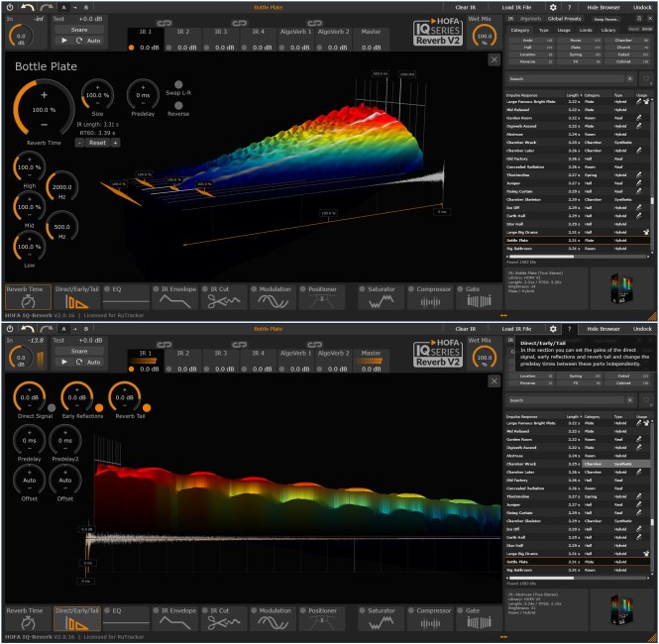
Task: Click the Predelay2 knob in bottom window
Action: [x=65, y=440]
